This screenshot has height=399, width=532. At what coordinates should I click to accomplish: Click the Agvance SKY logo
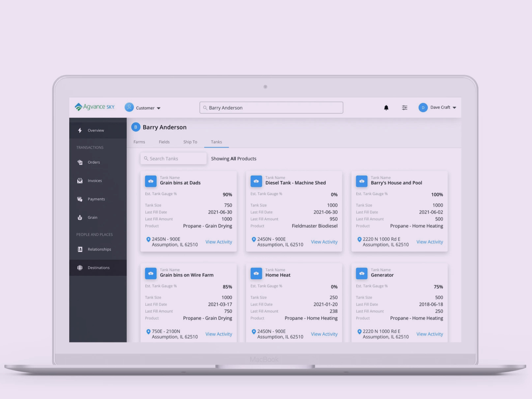pos(95,107)
